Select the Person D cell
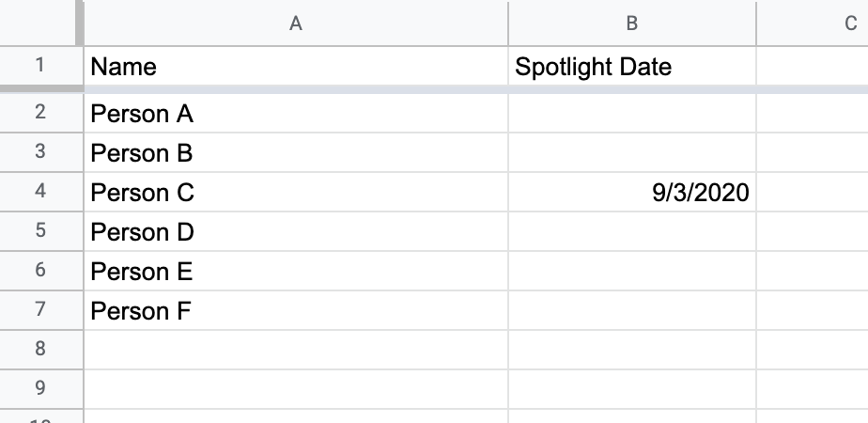Image resolution: width=868 pixels, height=423 pixels. point(296,231)
